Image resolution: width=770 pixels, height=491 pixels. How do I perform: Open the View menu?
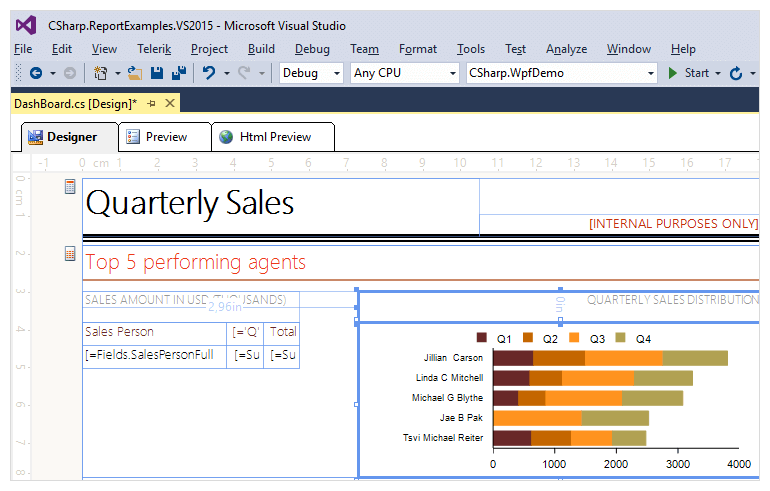[x=104, y=49]
